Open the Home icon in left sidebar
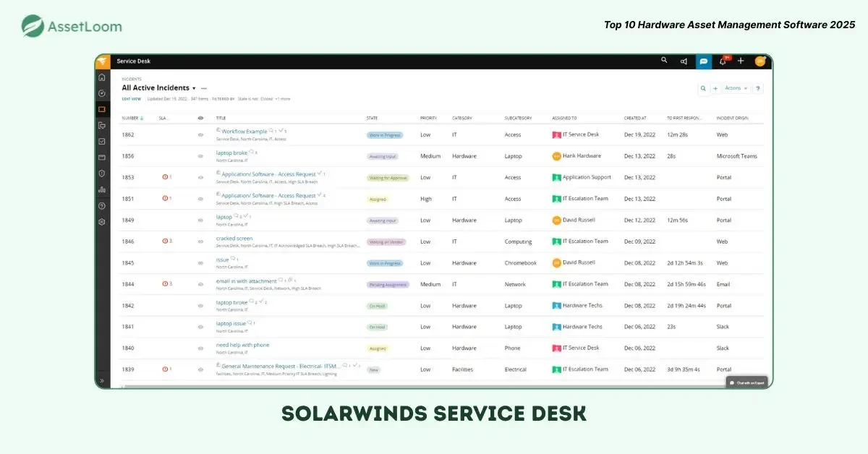The height and width of the screenshot is (454, 868). [102, 77]
